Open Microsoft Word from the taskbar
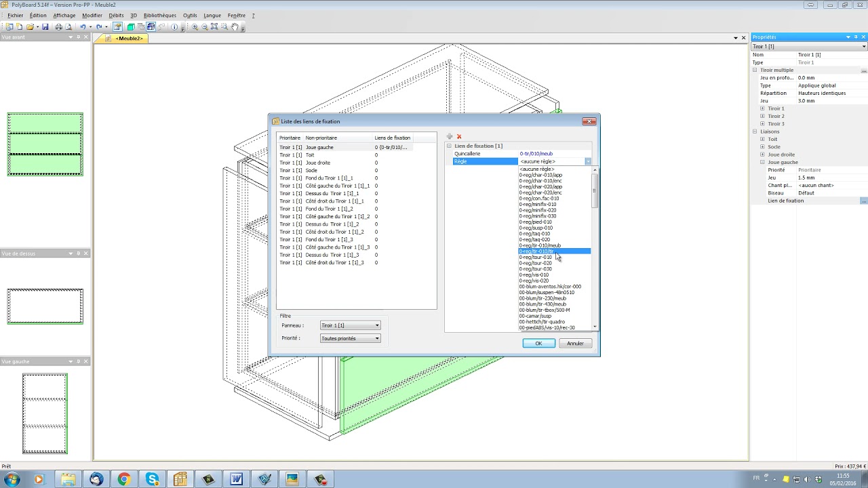 [236, 479]
